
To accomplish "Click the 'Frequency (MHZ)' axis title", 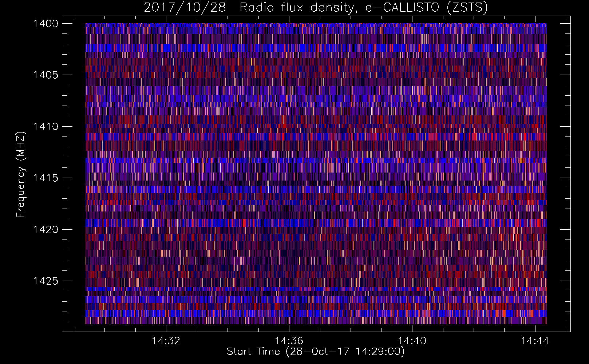I will pos(21,175).
